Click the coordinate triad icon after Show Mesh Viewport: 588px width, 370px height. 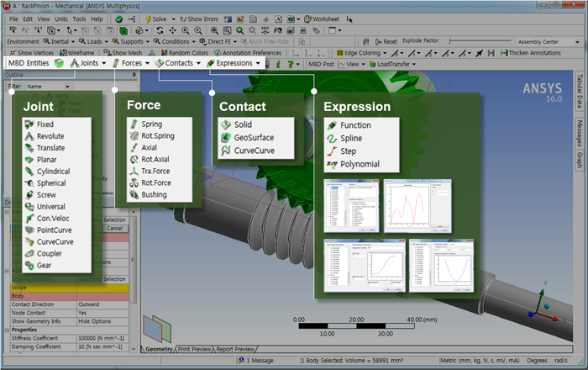tap(151, 53)
